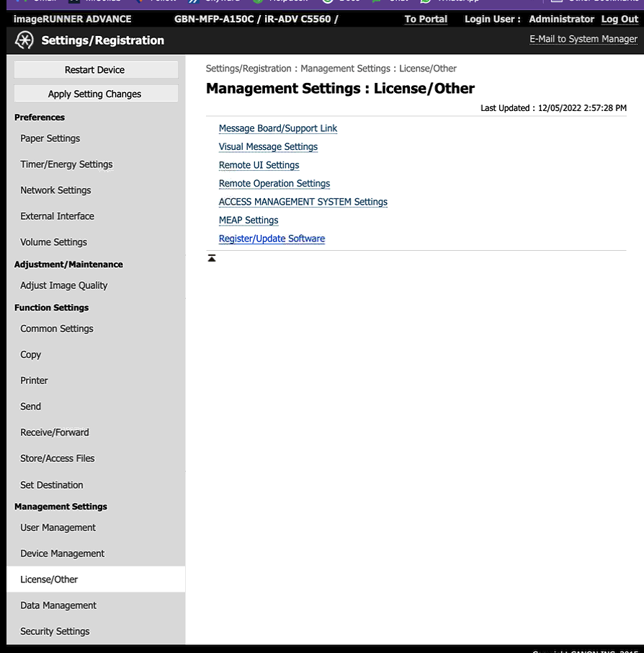Click the Management Settings section heading
The image size is (644, 653).
coord(61,507)
